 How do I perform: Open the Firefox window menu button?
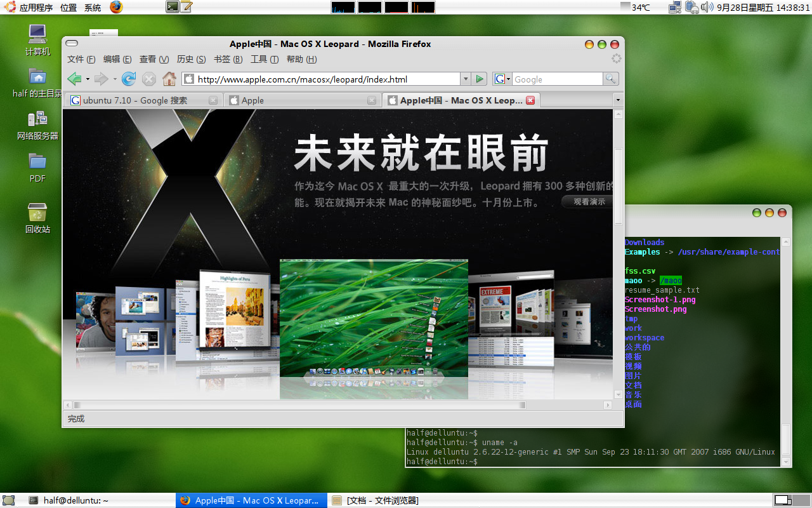(x=72, y=44)
